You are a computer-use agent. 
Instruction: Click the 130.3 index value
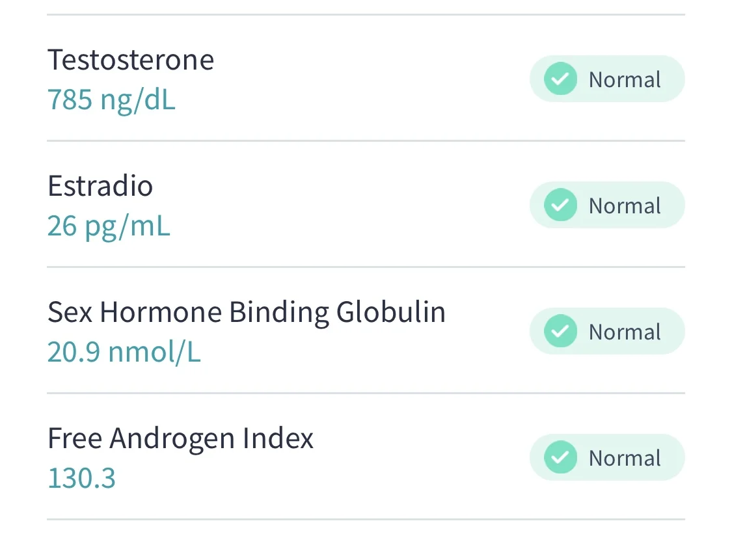(x=81, y=479)
